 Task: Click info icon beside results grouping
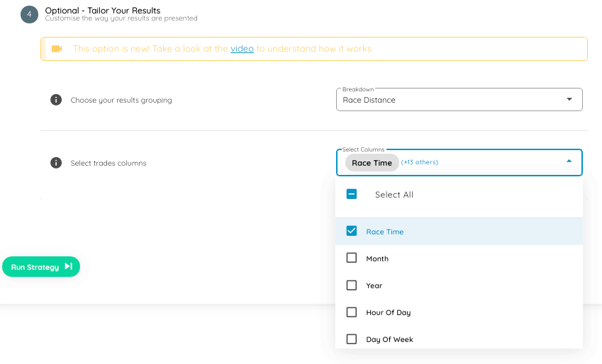56,100
